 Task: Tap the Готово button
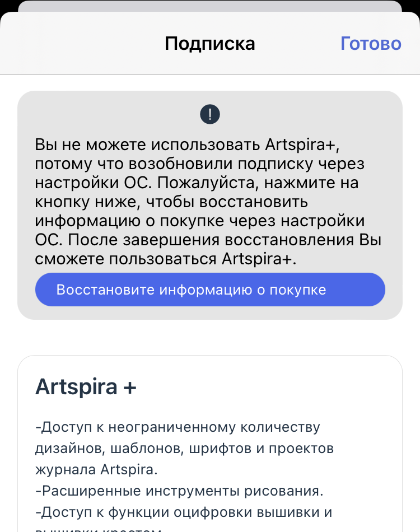[371, 44]
